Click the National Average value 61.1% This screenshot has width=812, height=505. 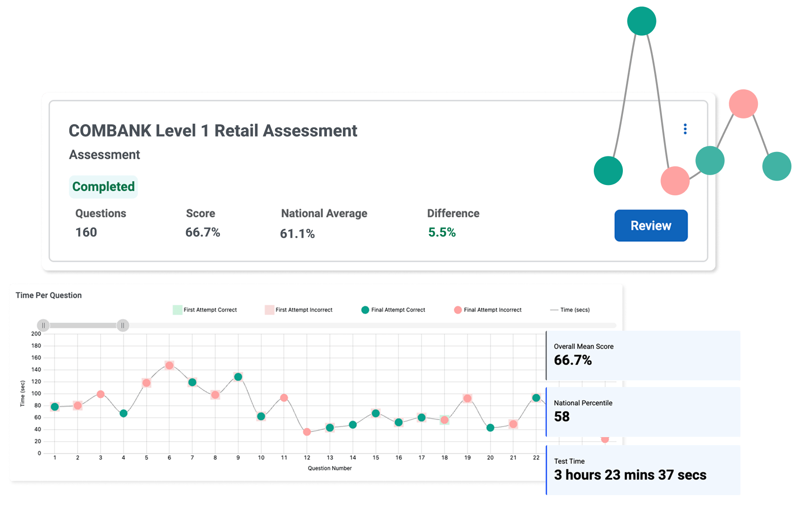tap(297, 234)
